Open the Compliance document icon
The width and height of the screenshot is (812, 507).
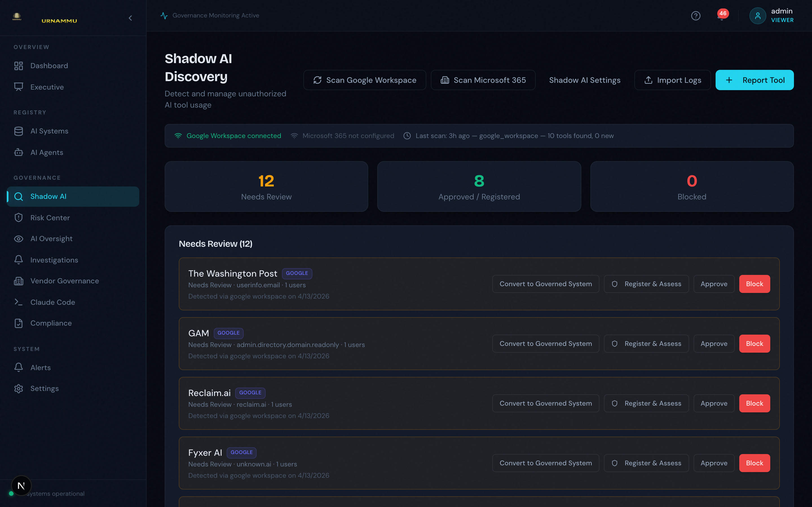[18, 323]
